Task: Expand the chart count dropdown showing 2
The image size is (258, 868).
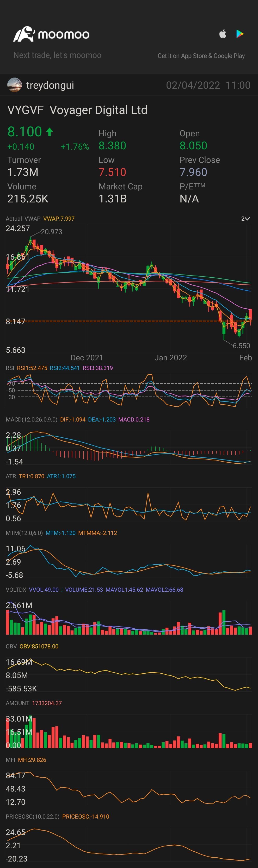Action: 245,219
